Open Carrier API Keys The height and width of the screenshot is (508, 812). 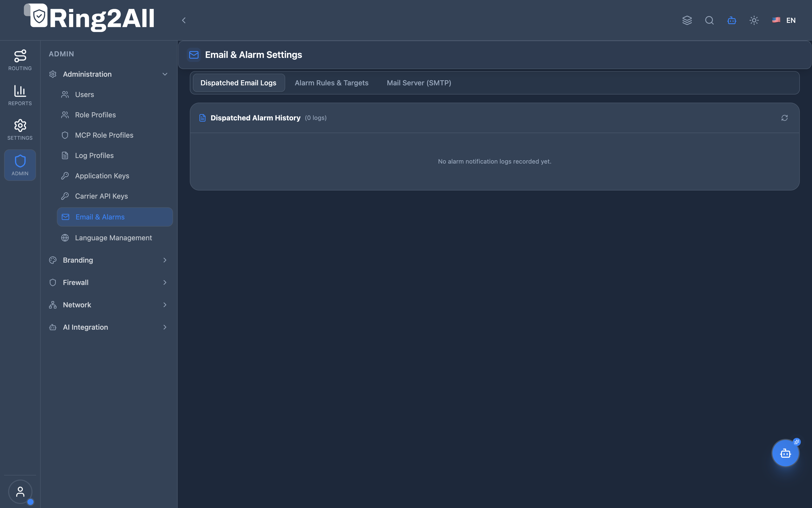tap(115, 196)
